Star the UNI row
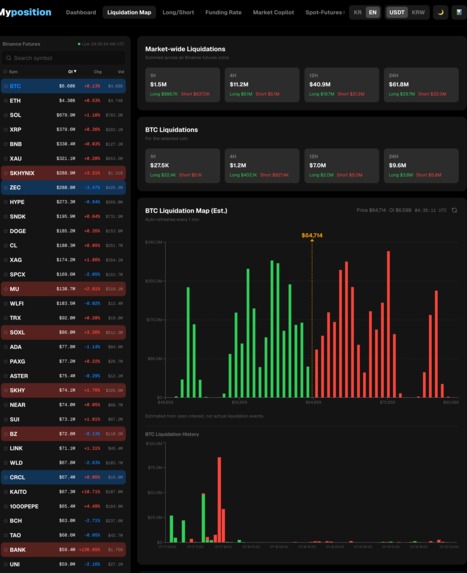The width and height of the screenshot is (467, 573). (x=5, y=564)
